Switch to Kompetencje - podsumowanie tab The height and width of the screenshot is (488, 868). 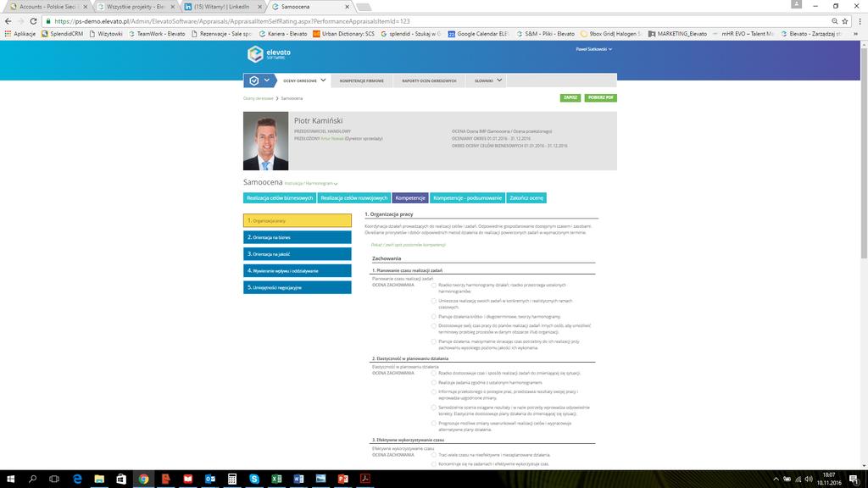click(467, 197)
